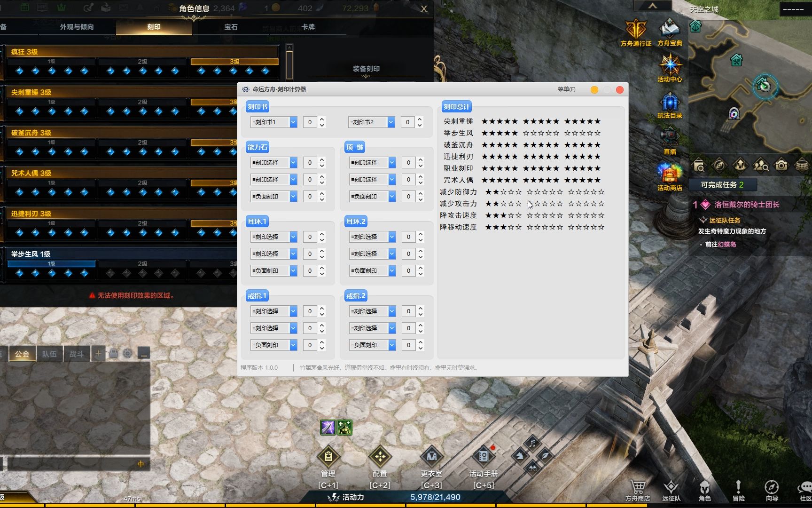Add a new chat tab with plus
Viewport: 812px width, 508px height.
(x=98, y=353)
